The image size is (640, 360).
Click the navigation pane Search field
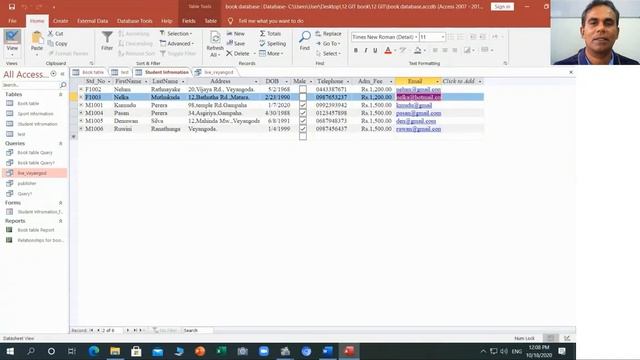(31, 84)
